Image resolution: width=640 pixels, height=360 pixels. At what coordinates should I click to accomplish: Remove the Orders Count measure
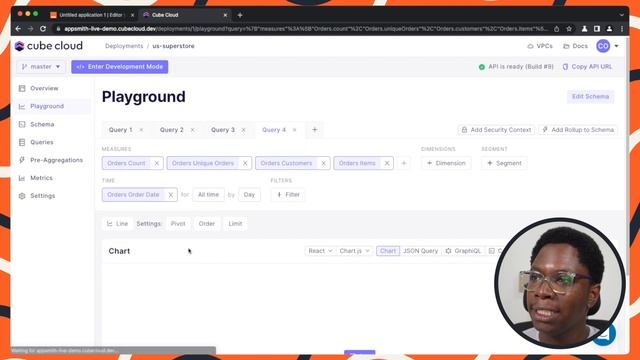(x=157, y=163)
